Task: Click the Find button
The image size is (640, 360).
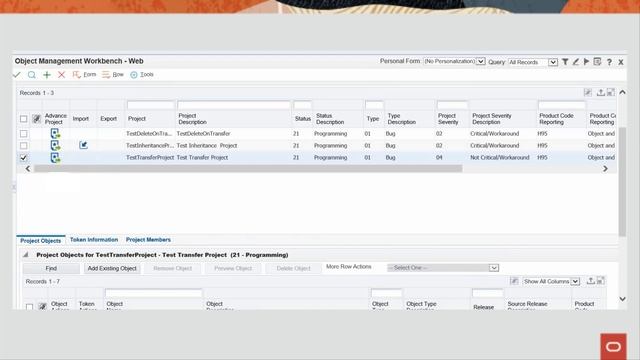Action: point(51,268)
